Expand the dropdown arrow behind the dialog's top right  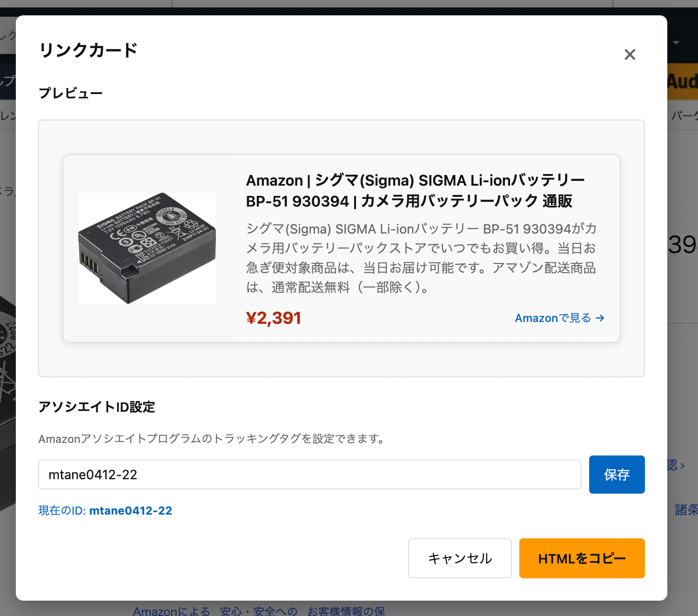click(677, 43)
